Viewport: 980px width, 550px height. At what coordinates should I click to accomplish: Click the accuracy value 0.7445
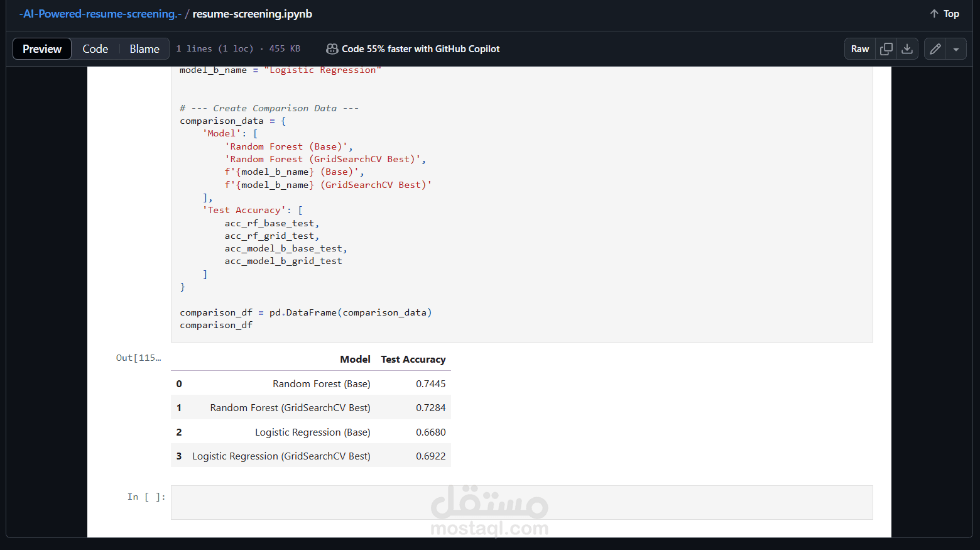pyautogui.click(x=431, y=384)
